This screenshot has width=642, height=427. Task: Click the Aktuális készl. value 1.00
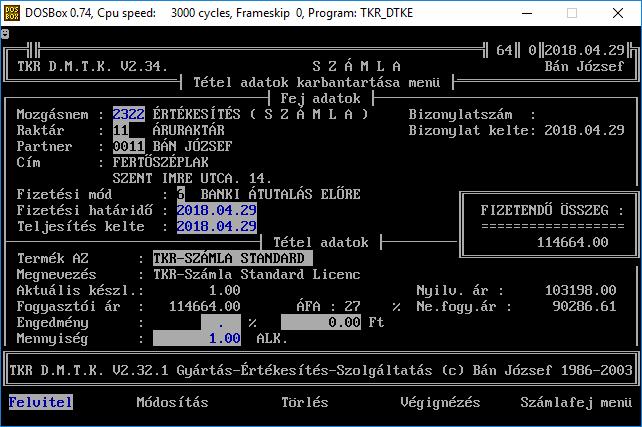click(225, 290)
